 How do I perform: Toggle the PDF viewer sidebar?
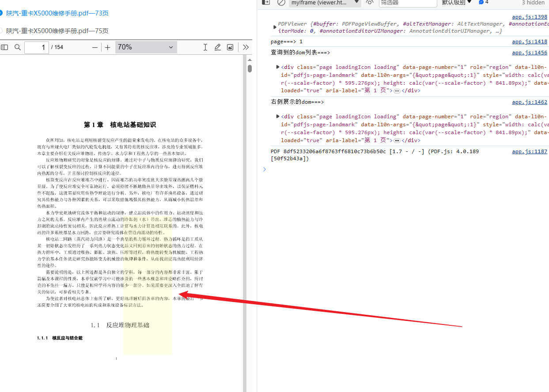click(4, 47)
